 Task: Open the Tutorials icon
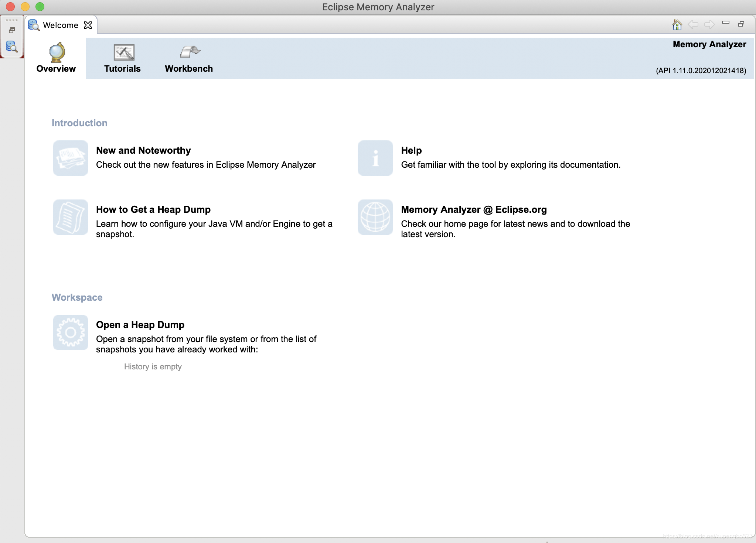click(124, 52)
